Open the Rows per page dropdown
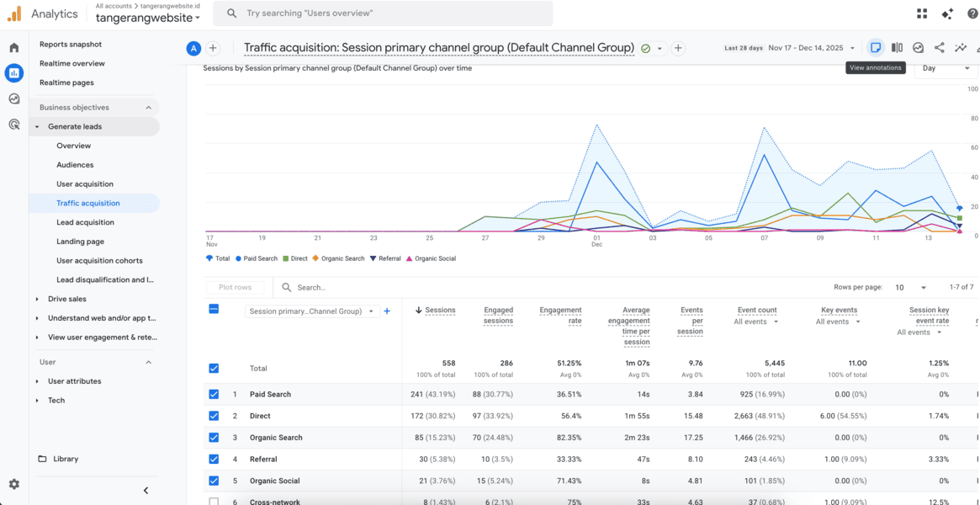This screenshot has height=505, width=980. (910, 288)
